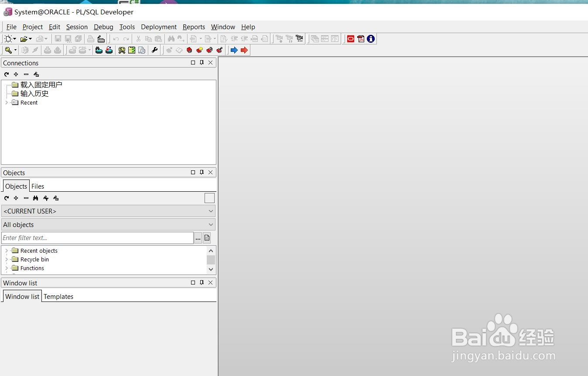Click the filters icon after Objects binoculars
588x376 pixels.
pos(46,198)
